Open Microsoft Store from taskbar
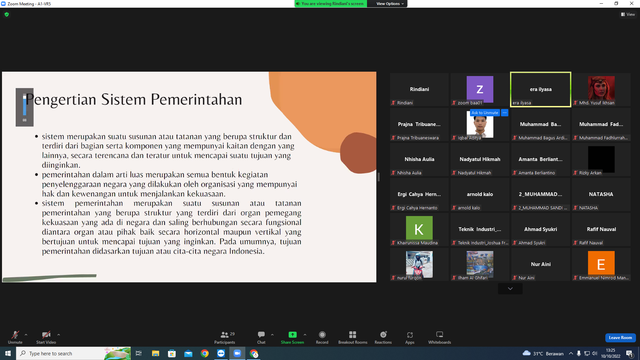 pyautogui.click(x=172, y=353)
